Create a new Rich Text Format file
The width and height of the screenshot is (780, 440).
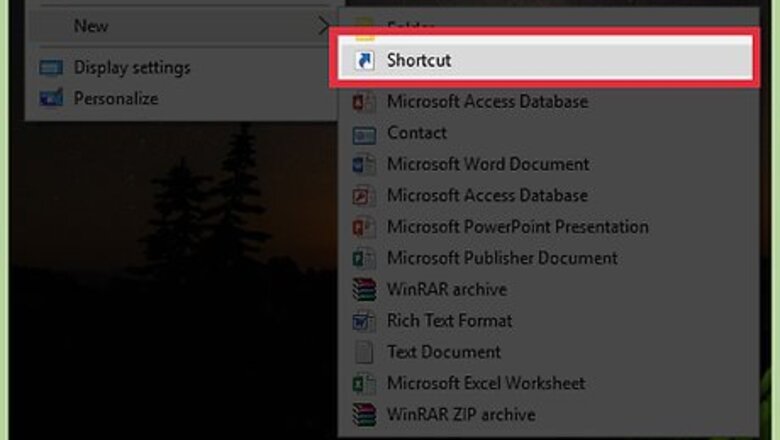pos(549,321)
